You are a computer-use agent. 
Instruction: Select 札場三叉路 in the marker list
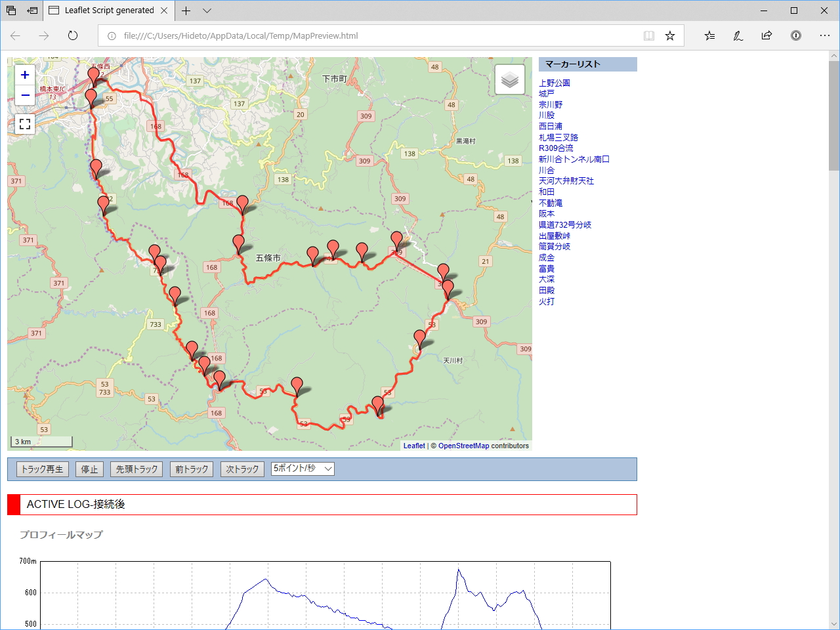[x=558, y=137]
